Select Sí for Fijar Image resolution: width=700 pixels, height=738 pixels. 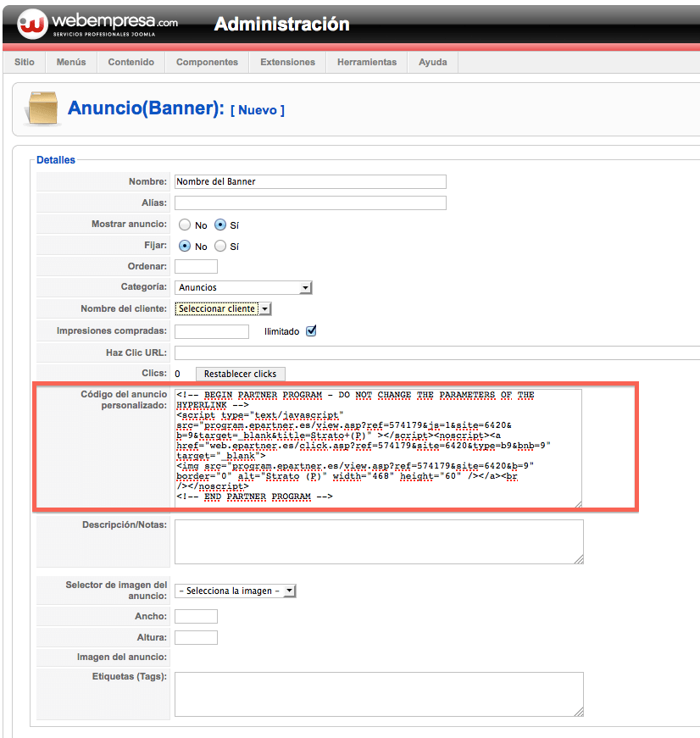pyautogui.click(x=220, y=246)
